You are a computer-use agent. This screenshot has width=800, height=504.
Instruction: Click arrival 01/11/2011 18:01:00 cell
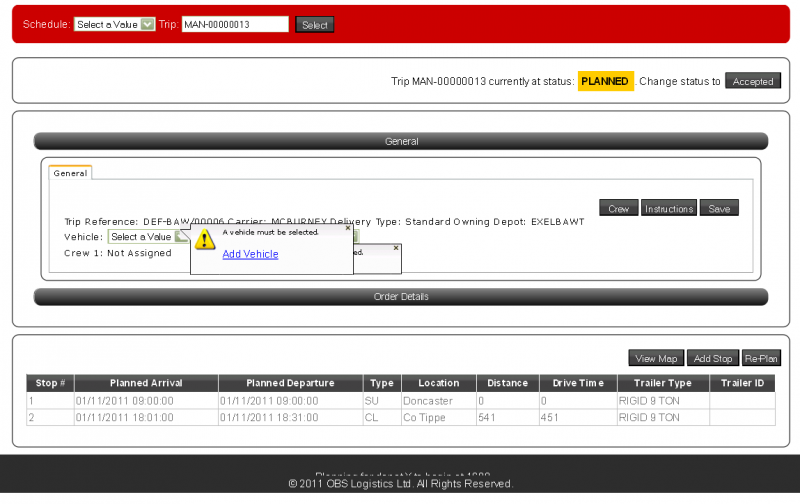[146, 417]
